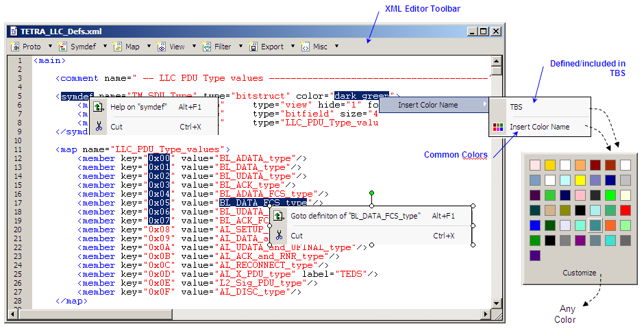Open the dropdown arrow next to Proto
This screenshot has width=644, height=333.
[49, 47]
